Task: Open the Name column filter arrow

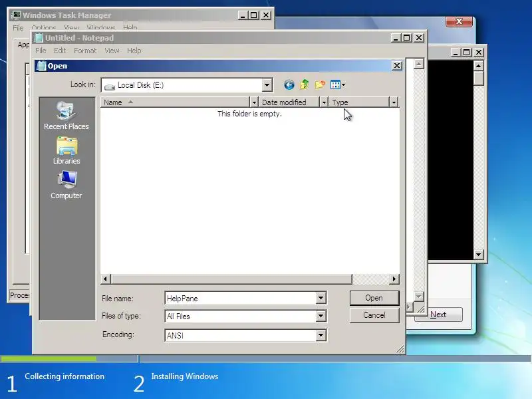Action: 254,102
